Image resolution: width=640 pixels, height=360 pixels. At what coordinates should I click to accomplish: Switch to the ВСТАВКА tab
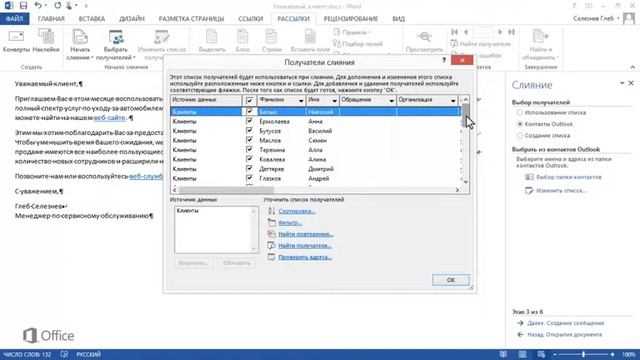pos(92,19)
